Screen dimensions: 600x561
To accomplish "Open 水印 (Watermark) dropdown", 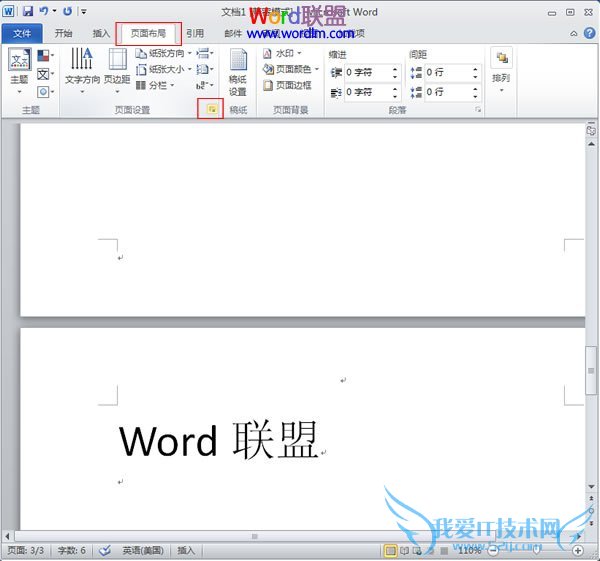I will 282,53.
